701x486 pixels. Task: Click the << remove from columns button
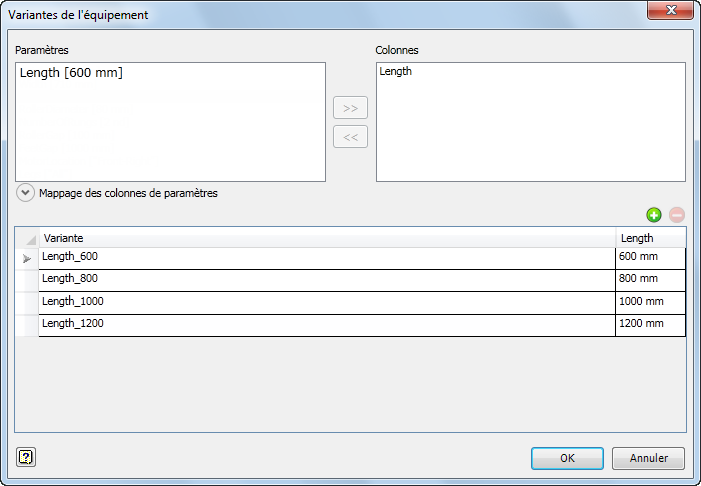[350, 137]
